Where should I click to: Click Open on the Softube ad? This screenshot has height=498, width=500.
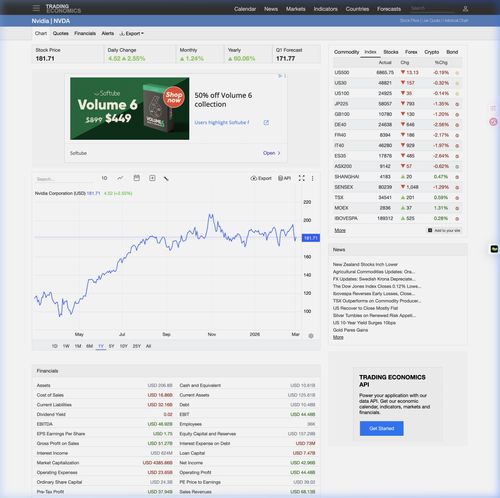pos(272,153)
